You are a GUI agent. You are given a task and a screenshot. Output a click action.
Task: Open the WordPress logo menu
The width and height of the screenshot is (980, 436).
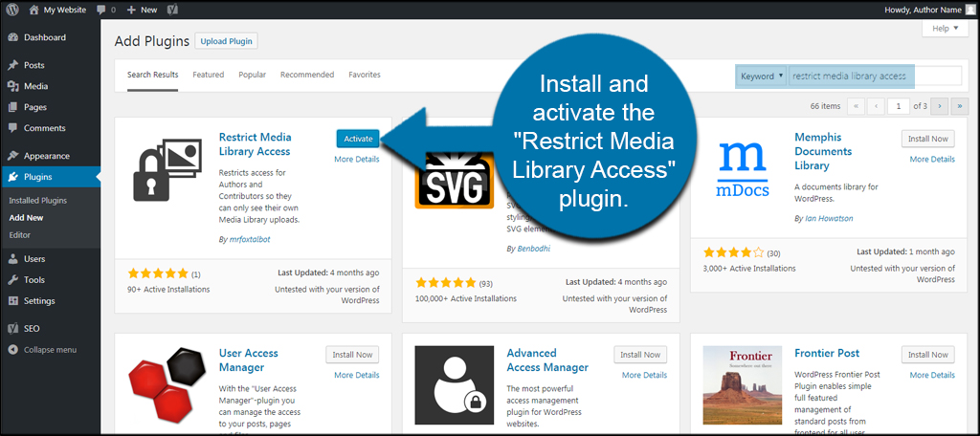point(12,10)
